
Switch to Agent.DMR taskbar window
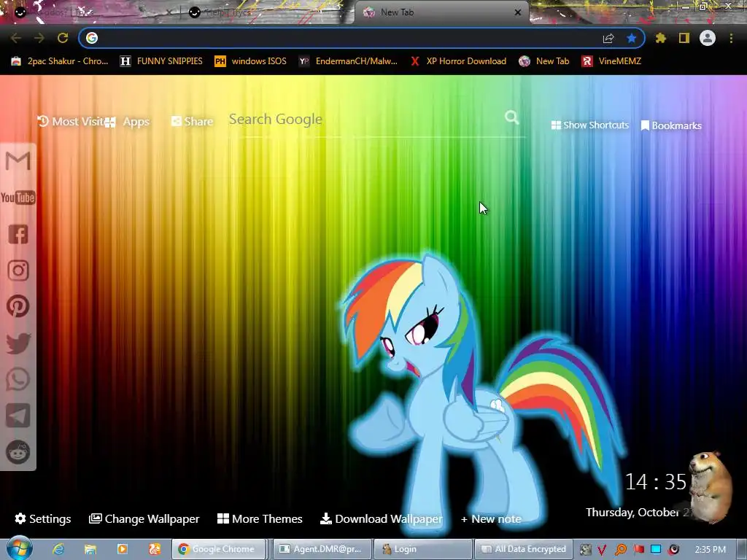(x=321, y=549)
